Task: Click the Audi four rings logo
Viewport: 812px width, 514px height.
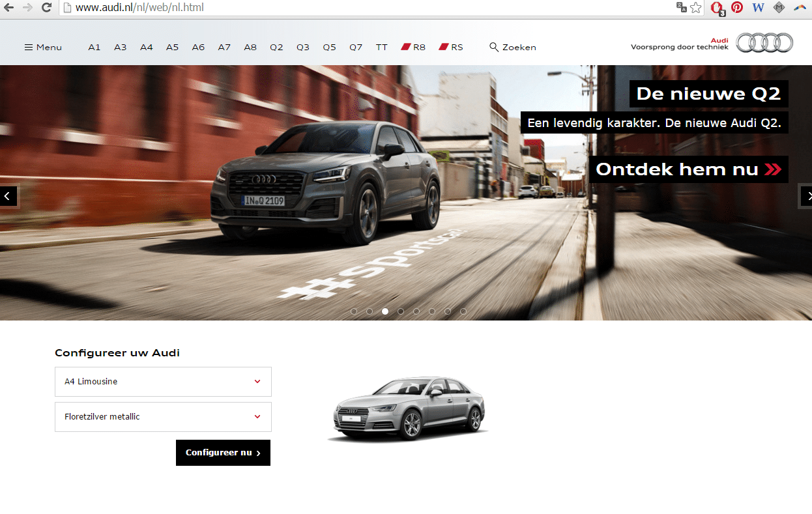Action: pyautogui.click(x=765, y=43)
